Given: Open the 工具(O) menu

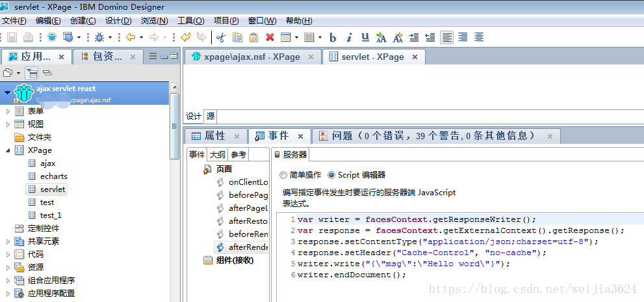Looking at the screenshot, I should coord(190,21).
